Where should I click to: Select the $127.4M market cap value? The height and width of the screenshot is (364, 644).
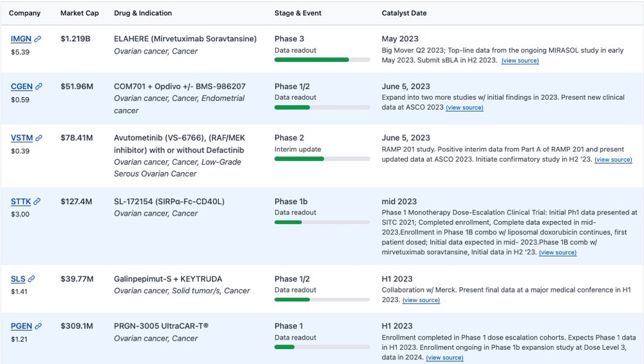(x=77, y=202)
